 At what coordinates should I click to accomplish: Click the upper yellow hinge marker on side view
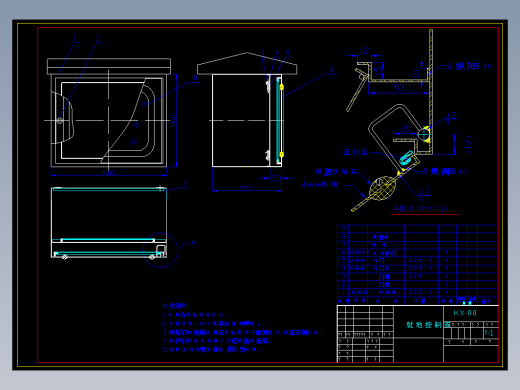pyautogui.click(x=281, y=87)
